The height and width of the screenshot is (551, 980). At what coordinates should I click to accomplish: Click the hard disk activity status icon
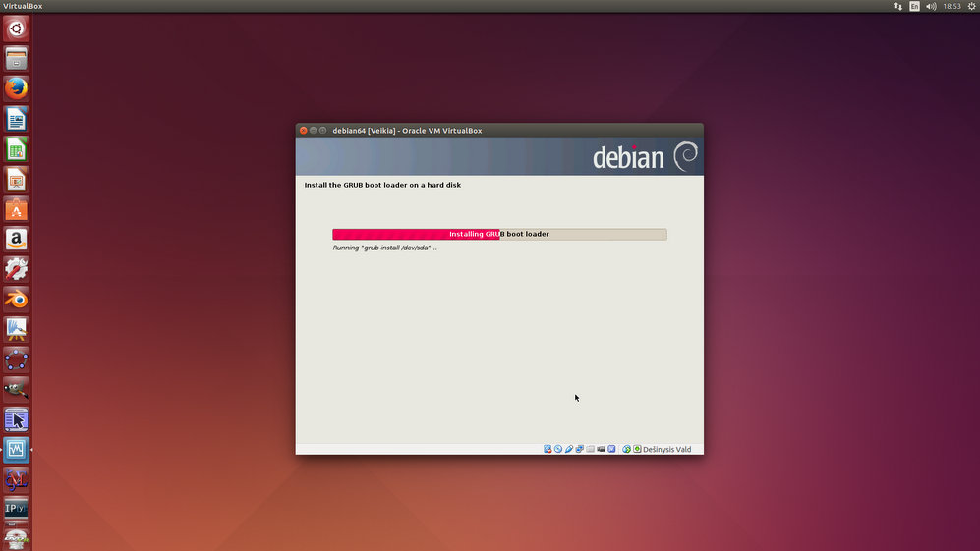click(x=548, y=449)
